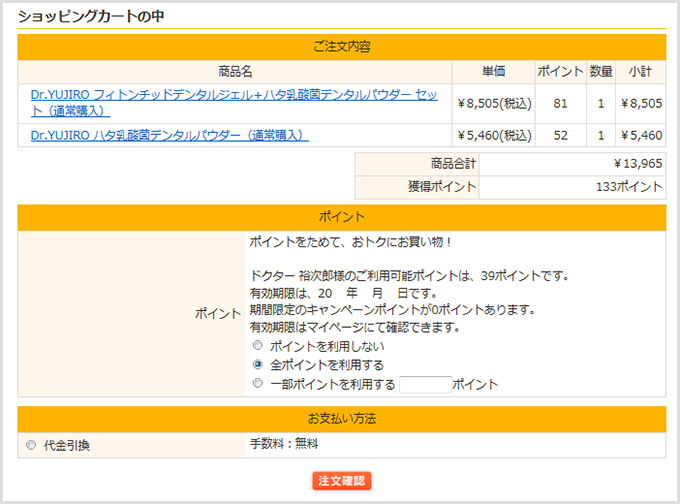Click the 商品名 column header
This screenshot has height=504, width=680.
coord(235,71)
